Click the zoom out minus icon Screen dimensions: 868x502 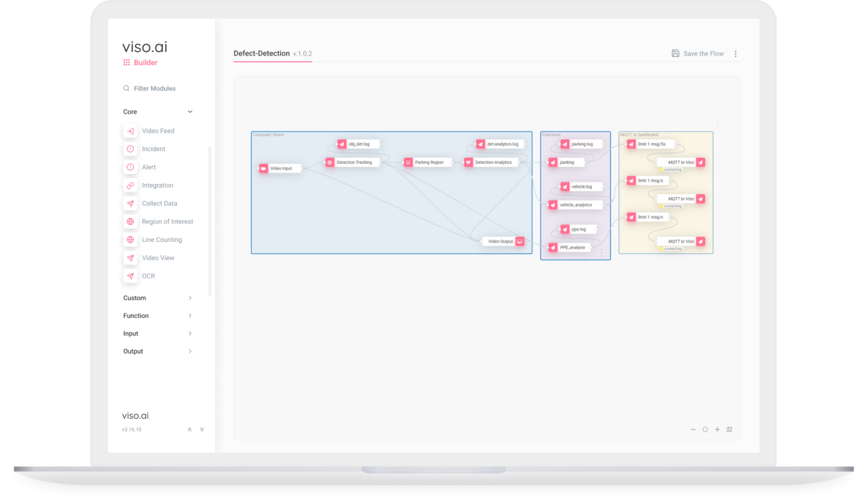(693, 430)
